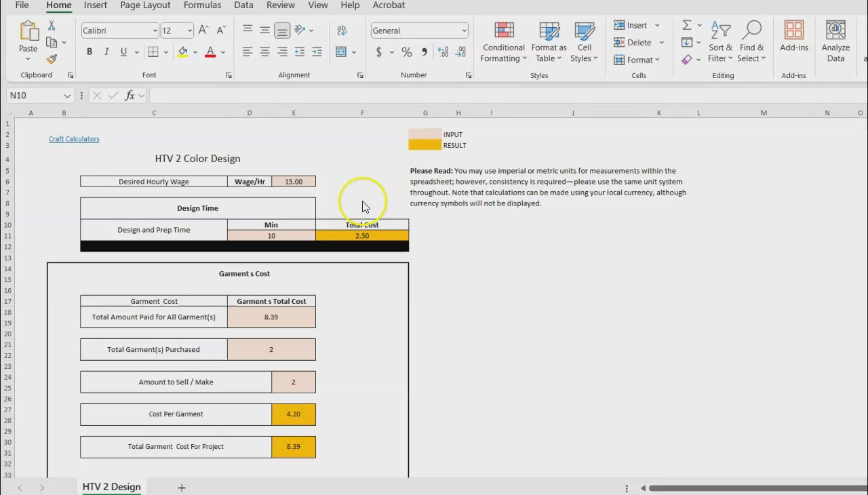Toggle Middle Align for cells

coord(265,31)
